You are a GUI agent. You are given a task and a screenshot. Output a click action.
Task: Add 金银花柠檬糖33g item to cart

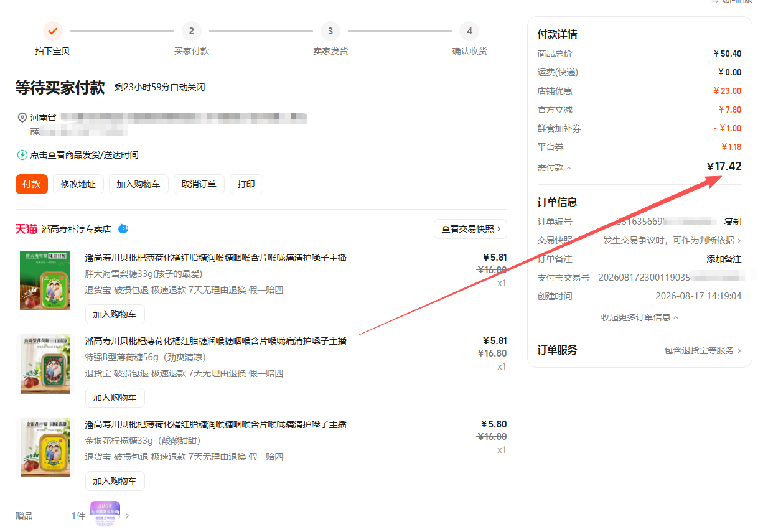pyautogui.click(x=115, y=481)
